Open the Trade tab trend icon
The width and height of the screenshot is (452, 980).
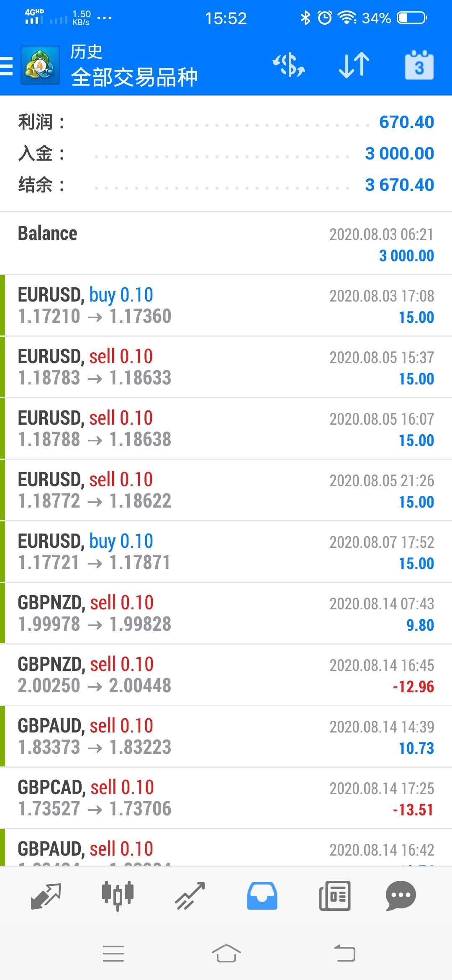tap(190, 896)
